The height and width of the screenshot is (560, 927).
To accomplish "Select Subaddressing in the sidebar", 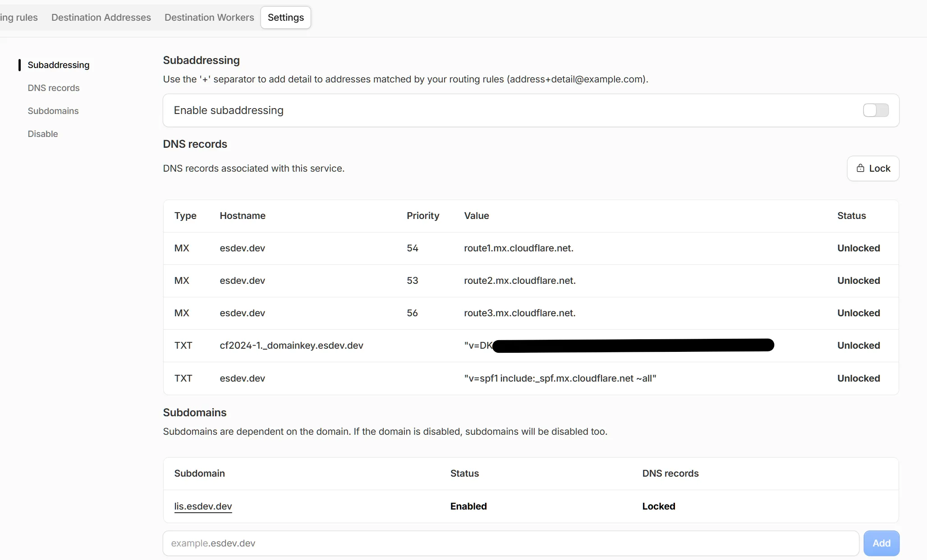I will (x=59, y=65).
